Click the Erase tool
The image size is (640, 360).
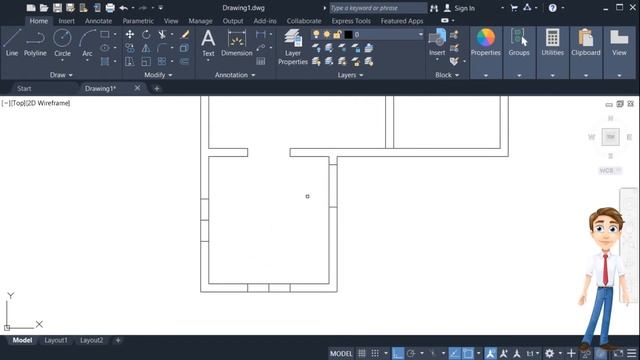pos(185,34)
